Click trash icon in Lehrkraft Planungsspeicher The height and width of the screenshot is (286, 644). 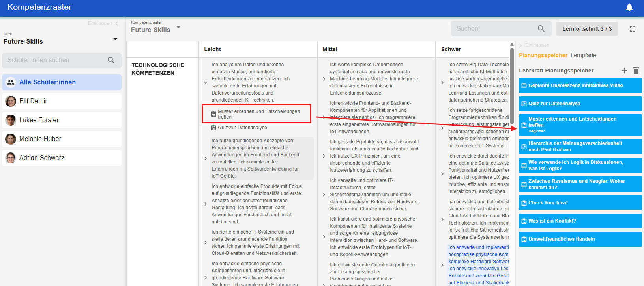click(636, 71)
